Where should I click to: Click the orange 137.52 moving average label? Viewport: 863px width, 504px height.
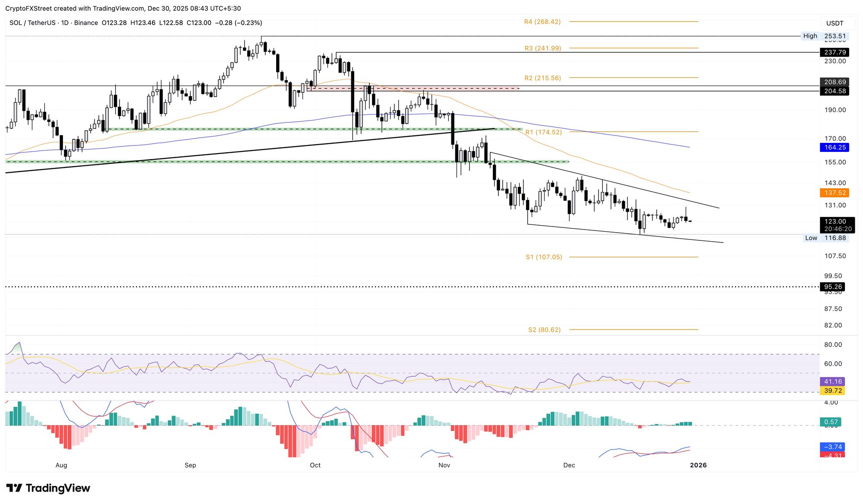(834, 193)
